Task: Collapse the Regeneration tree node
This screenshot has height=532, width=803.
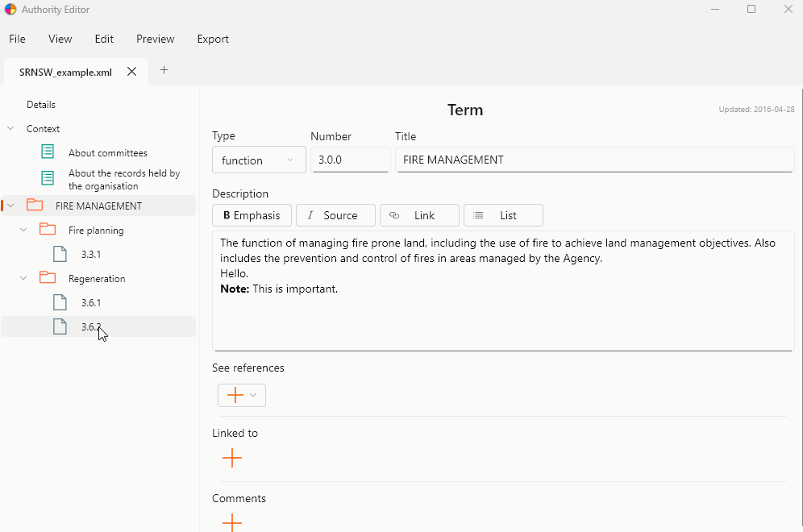Action: (23, 278)
